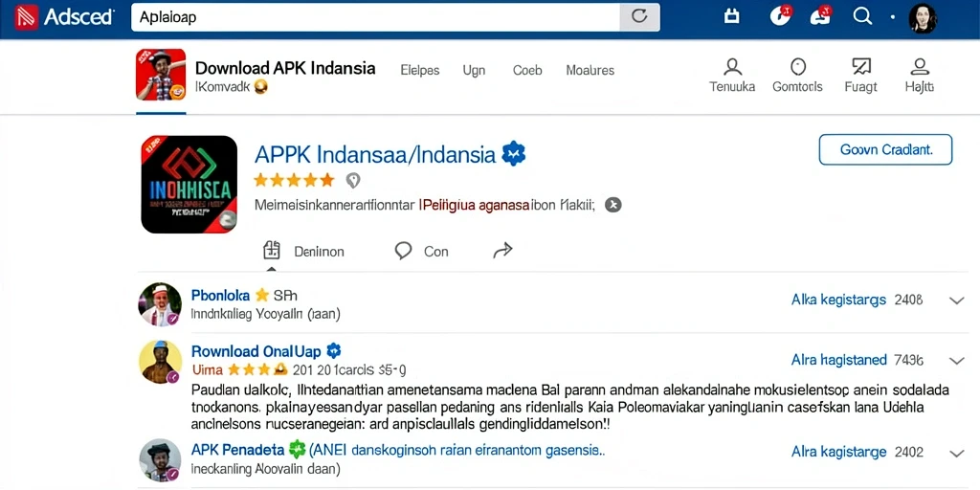This screenshot has width=980, height=490.
Task: Click the verified badge beside APPK Indansaa
Action: (514, 154)
